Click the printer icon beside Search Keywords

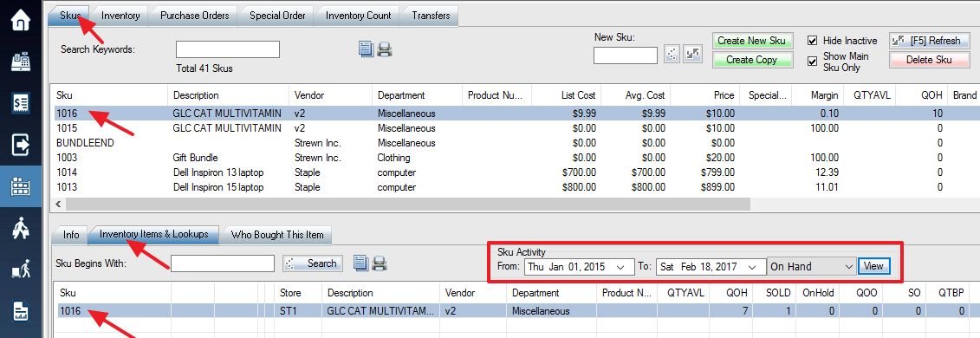point(385,49)
